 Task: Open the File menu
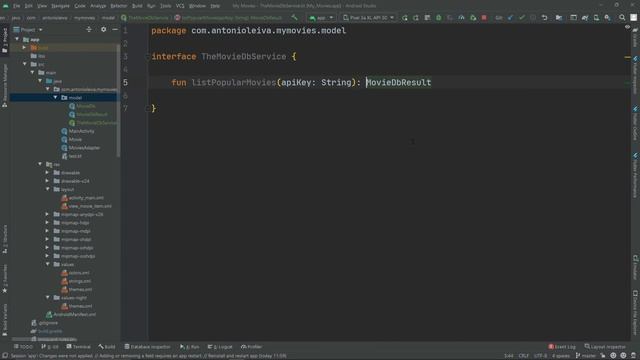tap(16, 6)
